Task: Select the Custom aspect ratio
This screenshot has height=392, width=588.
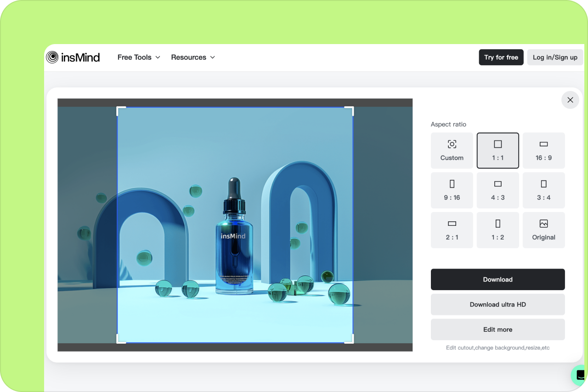Action: pos(452,151)
